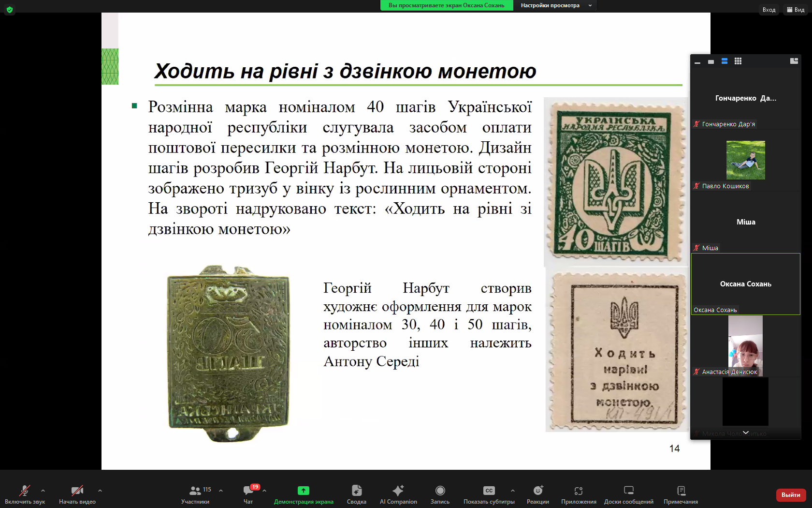Turn on camera with Начать видео
Image resolution: width=812 pixels, height=508 pixels.
pyautogui.click(x=77, y=493)
